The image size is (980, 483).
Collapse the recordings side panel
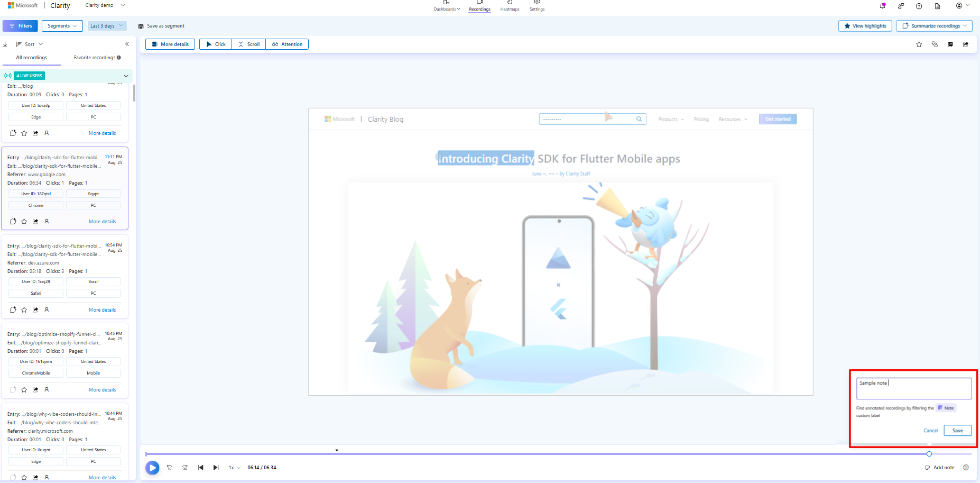point(127,44)
